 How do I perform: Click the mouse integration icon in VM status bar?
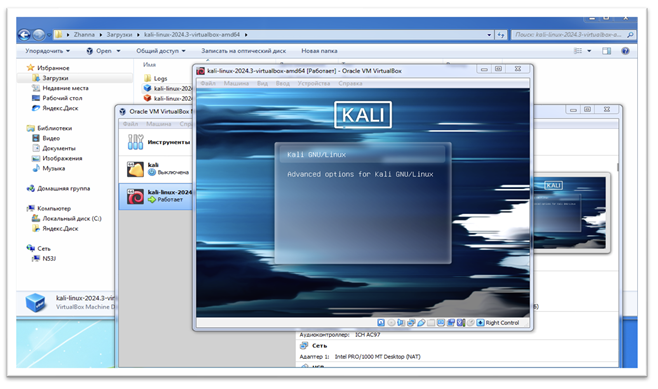(x=471, y=322)
